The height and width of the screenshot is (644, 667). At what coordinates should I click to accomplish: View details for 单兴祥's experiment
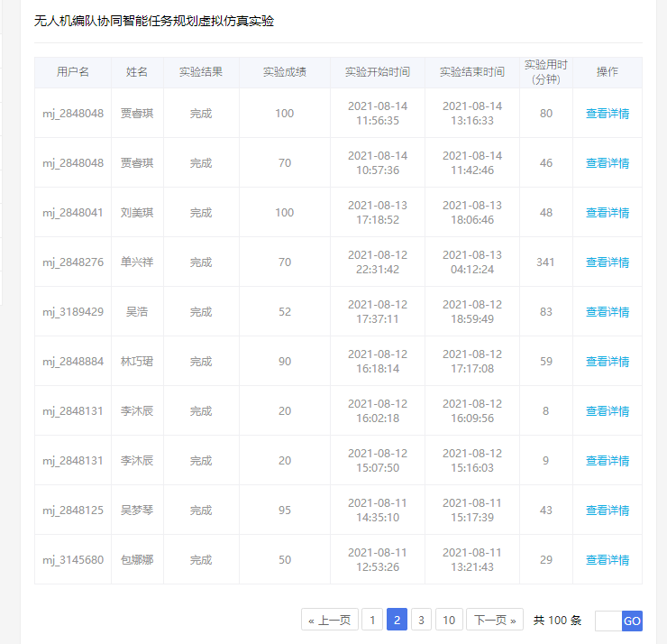[607, 262]
